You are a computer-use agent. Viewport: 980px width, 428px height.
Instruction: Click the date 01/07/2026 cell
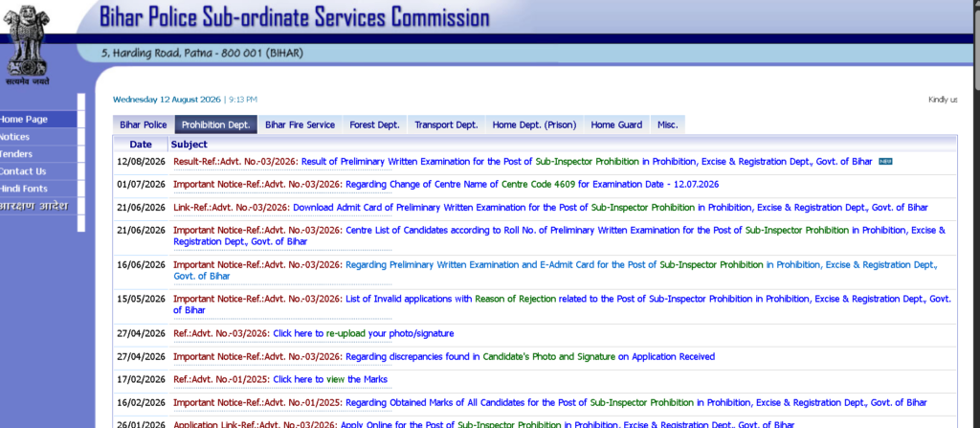[x=141, y=185]
